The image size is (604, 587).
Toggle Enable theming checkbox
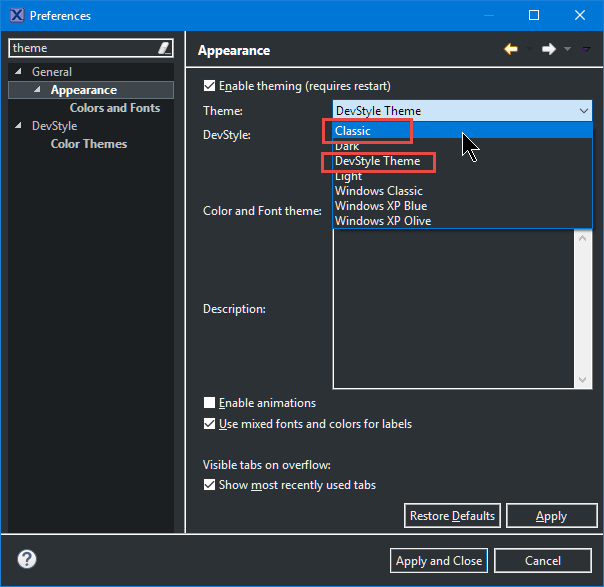pos(209,86)
